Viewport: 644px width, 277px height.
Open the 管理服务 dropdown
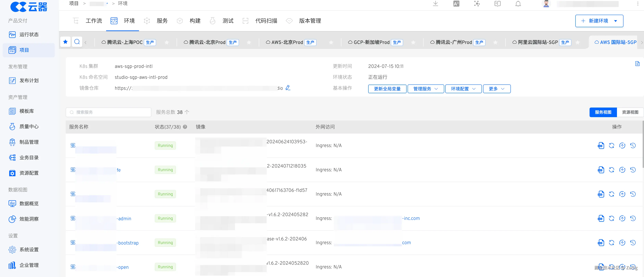point(426,89)
